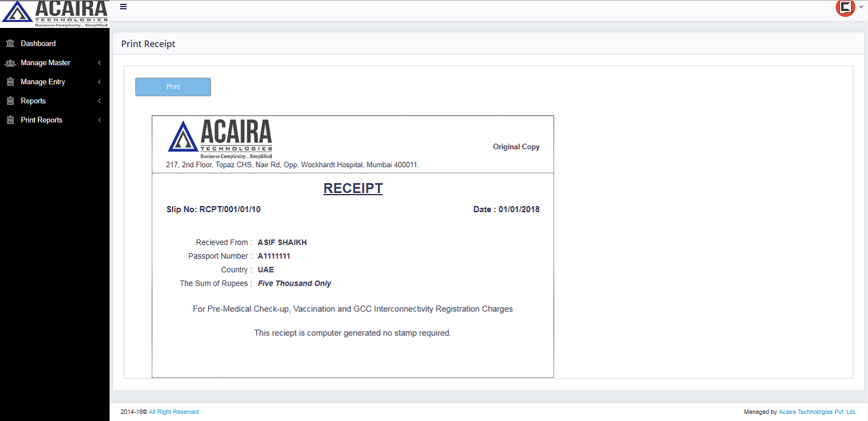868x421 pixels.
Task: Expand the Reports submenu arrow
Action: (x=99, y=101)
